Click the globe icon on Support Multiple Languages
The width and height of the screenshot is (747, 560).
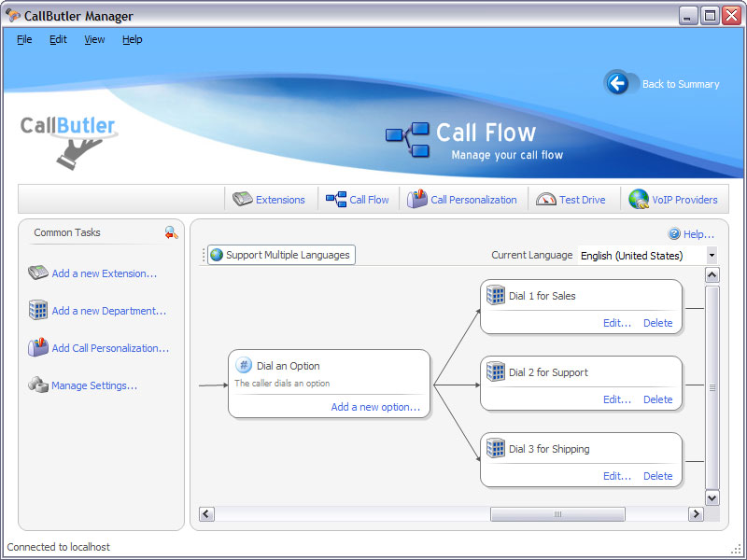click(x=217, y=255)
